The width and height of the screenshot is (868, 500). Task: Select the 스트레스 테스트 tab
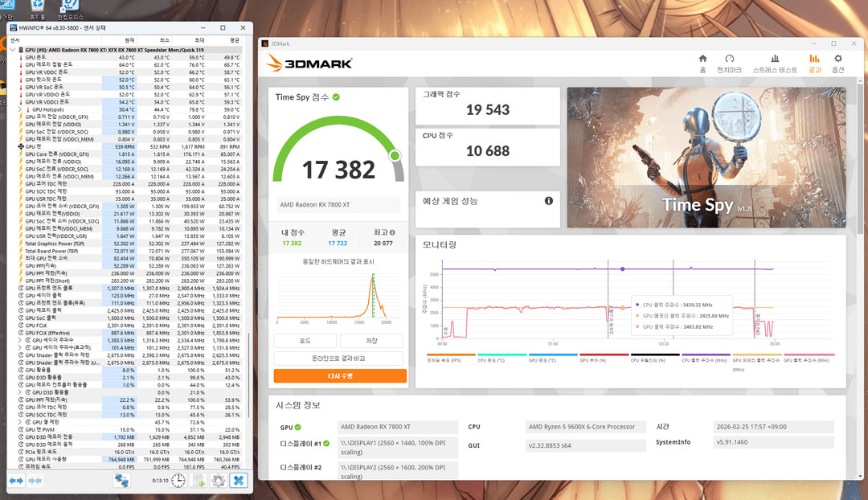(x=775, y=60)
